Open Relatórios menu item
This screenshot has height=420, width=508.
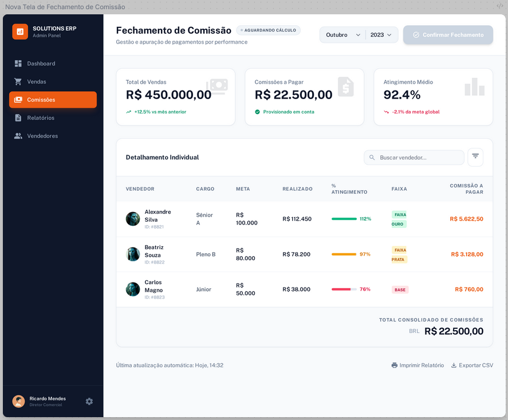(x=53, y=117)
